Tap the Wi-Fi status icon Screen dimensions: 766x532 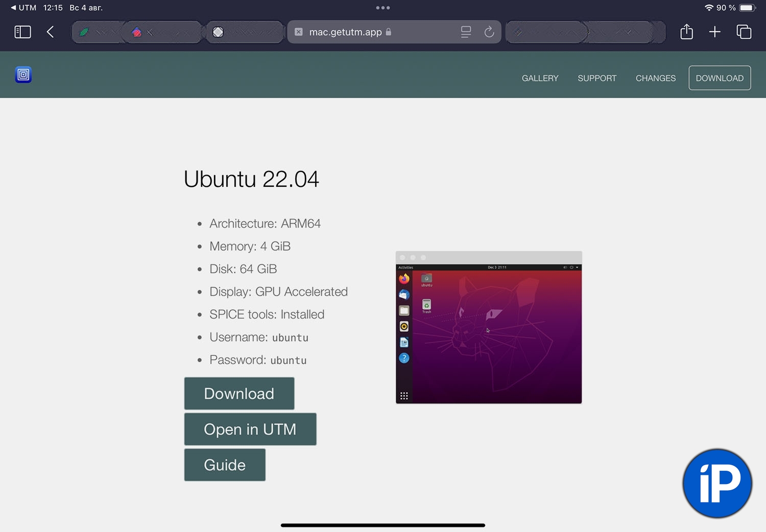[709, 8]
